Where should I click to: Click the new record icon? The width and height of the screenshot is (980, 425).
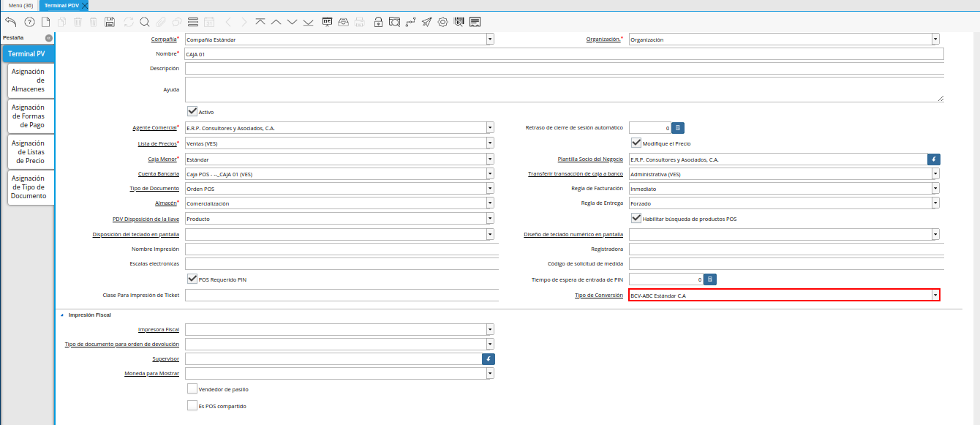click(45, 22)
